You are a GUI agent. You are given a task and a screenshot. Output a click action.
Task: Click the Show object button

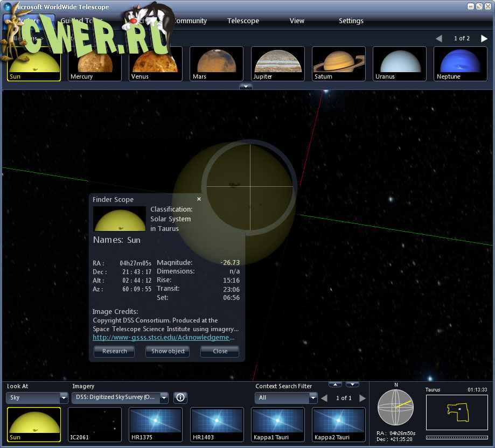pos(168,351)
